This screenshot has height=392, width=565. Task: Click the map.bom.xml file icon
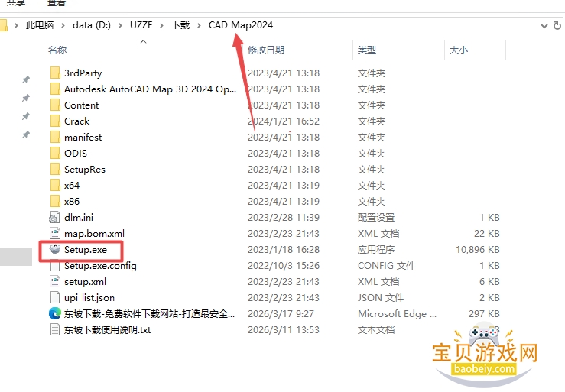(x=55, y=234)
